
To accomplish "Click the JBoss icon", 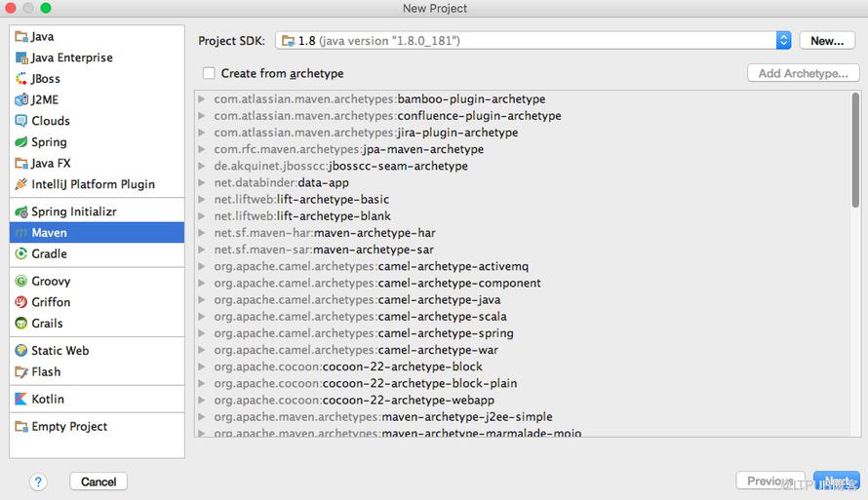I will pos(21,79).
